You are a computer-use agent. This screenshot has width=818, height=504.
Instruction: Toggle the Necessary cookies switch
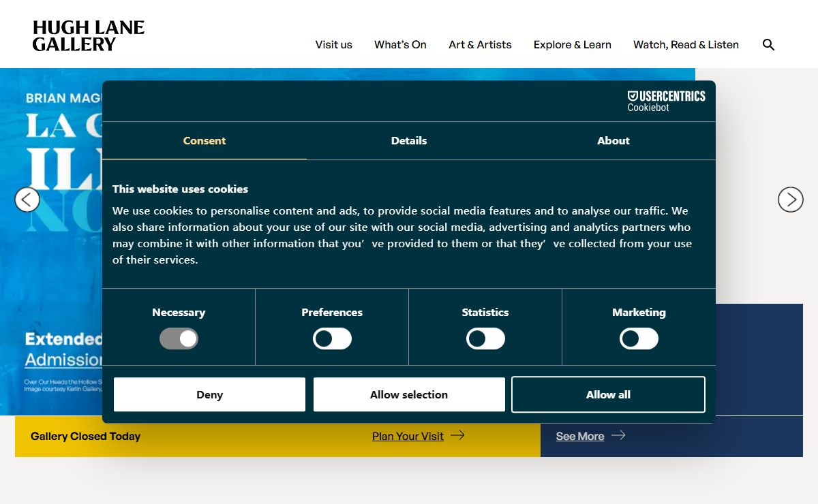(x=179, y=338)
